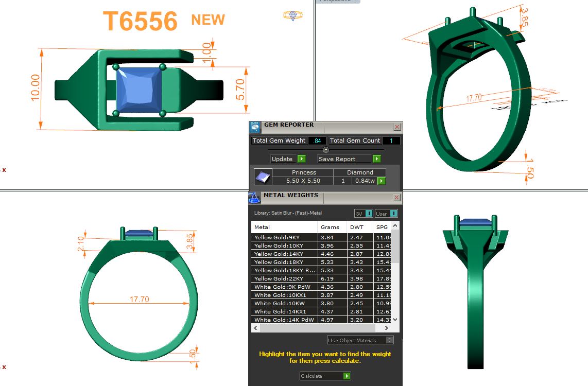Click the 2.10 dimension label

pos(81,243)
